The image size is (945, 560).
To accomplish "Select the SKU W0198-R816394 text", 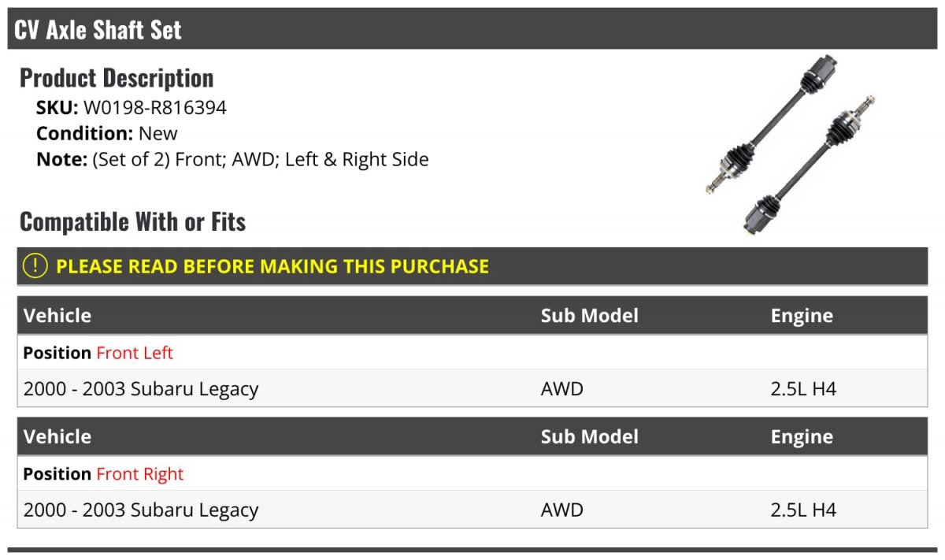I will pyautogui.click(x=132, y=108).
